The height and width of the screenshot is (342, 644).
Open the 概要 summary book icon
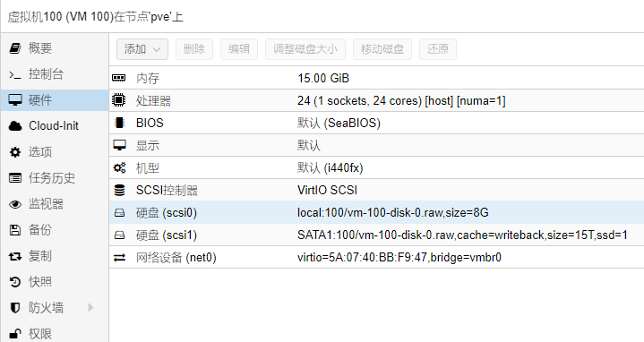(15, 48)
